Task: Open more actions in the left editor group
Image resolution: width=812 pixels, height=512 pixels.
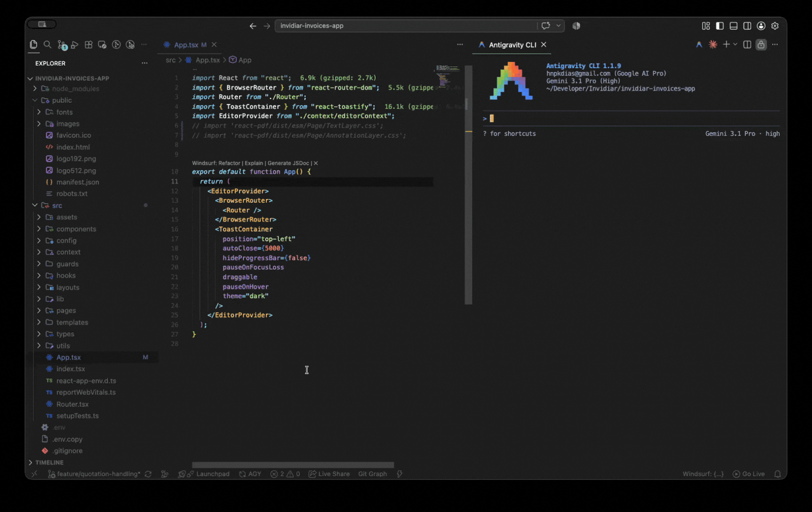Action: coord(460,45)
